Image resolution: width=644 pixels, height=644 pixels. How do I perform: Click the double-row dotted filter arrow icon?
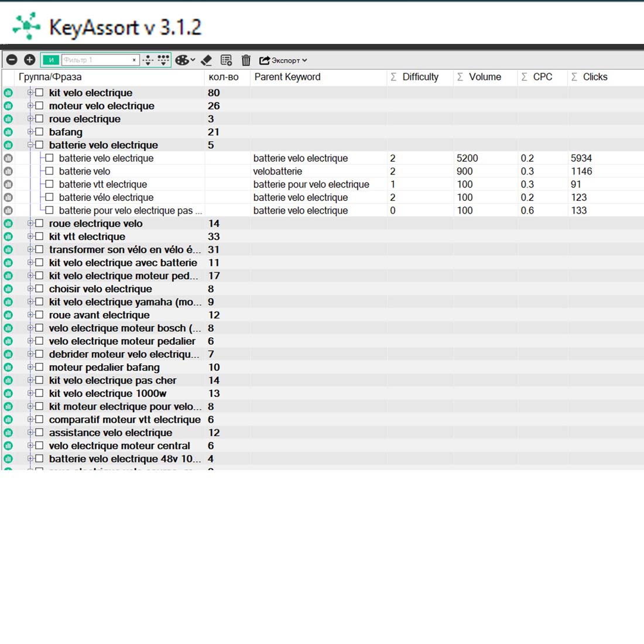point(163,60)
